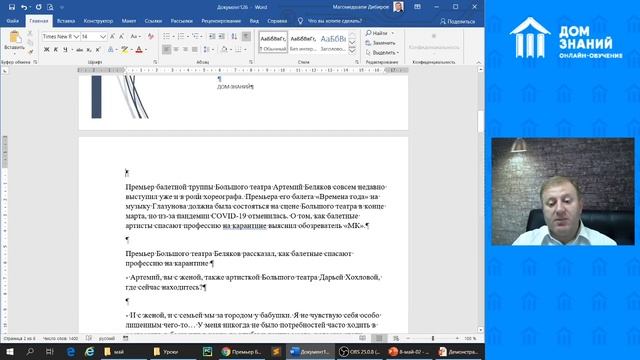This screenshot has width=640, height=360.
Task: Increase paragraph indent
Action: coord(221,37)
